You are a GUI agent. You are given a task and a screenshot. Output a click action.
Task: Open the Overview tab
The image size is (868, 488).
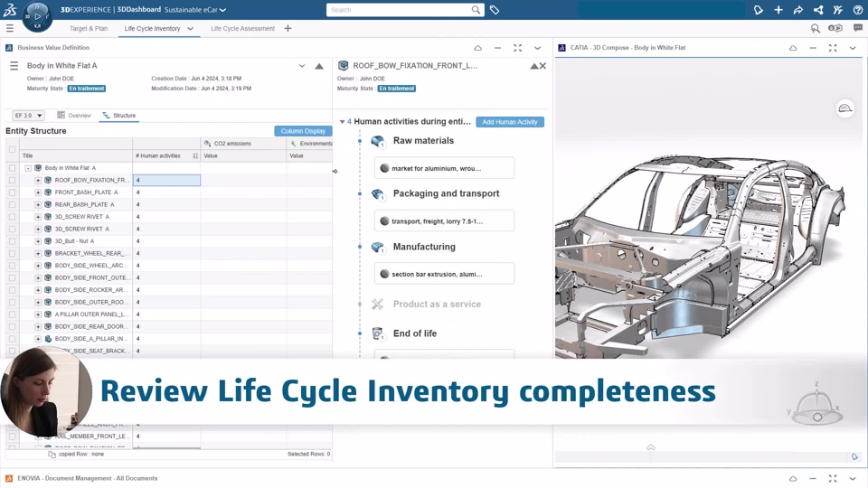point(74,116)
